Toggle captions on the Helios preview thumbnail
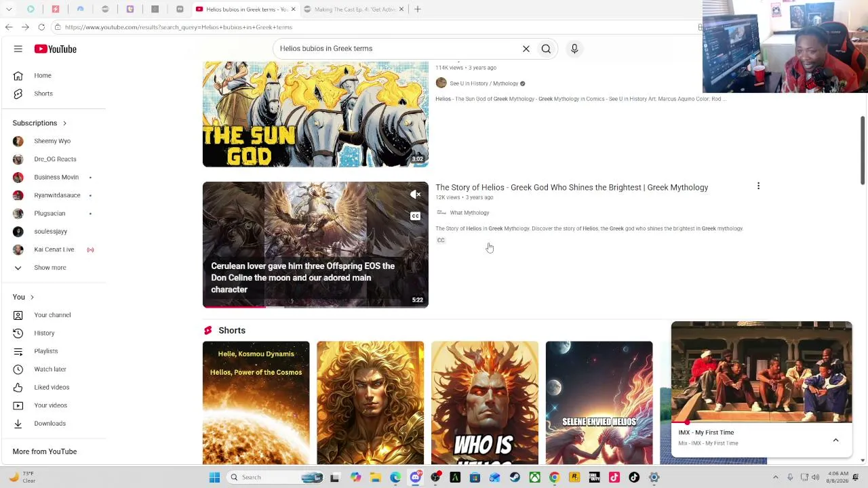Image resolution: width=868 pixels, height=488 pixels. coord(416,216)
